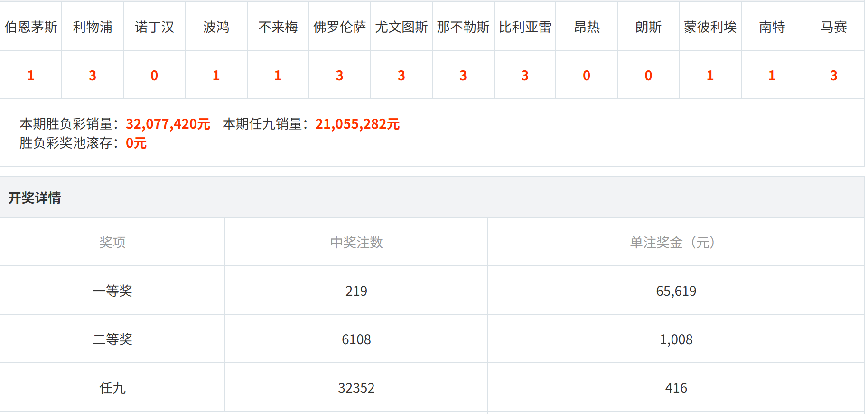
Task: Click the 胜负彩 sales amount 32,077,420元
Action: pyautogui.click(x=168, y=124)
